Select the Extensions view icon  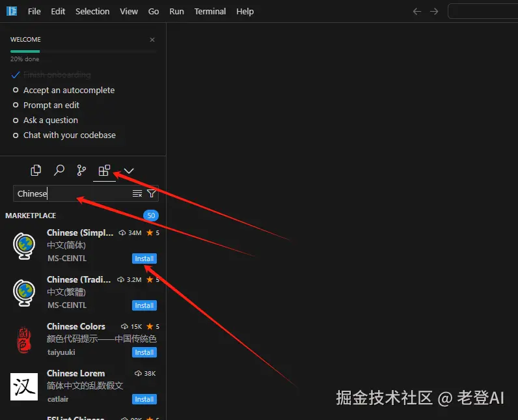[104, 171]
